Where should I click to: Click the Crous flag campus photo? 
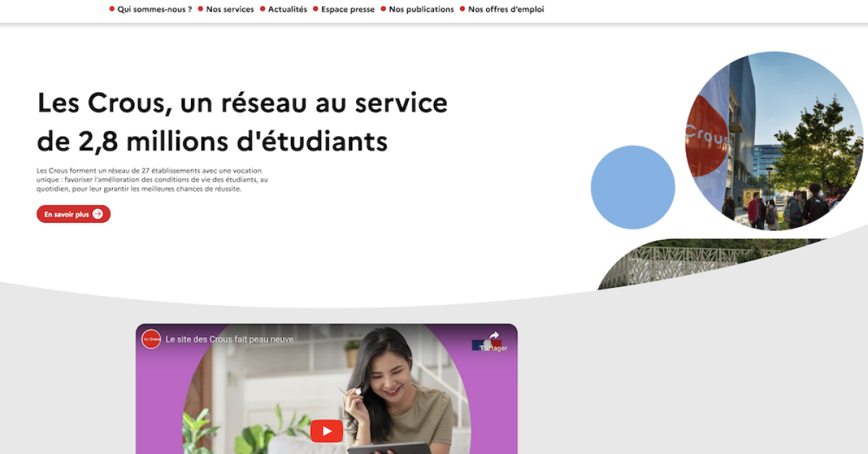pos(774,140)
